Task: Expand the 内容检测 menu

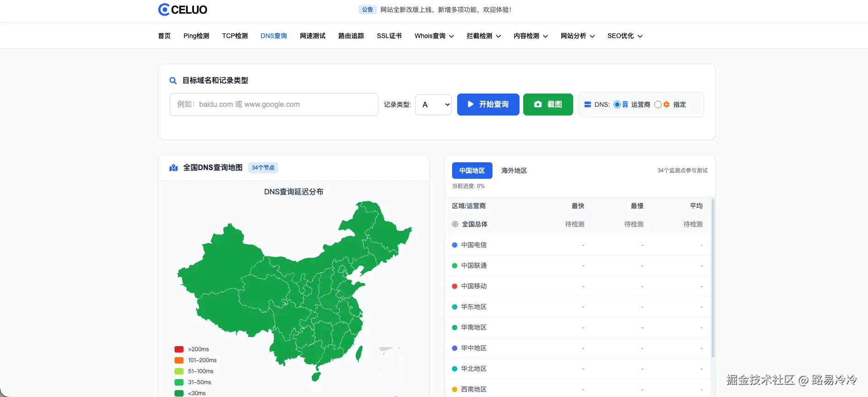Action: (531, 36)
